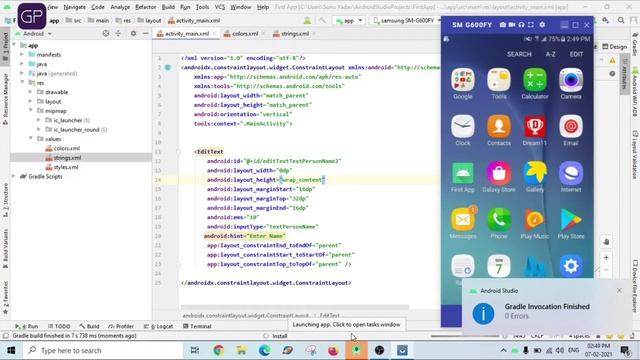Click the scroll-from-source target icon in project panel
The width and height of the screenshot is (640, 360).
(x=106, y=33)
